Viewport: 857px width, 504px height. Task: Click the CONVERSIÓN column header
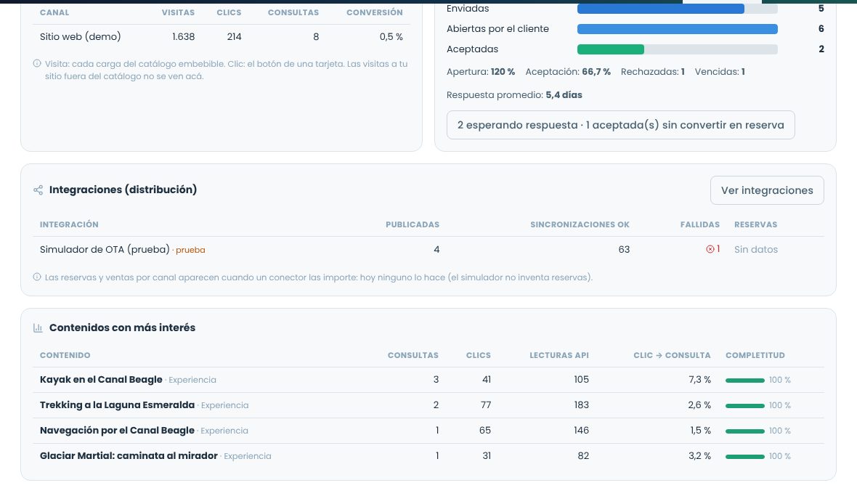point(374,12)
